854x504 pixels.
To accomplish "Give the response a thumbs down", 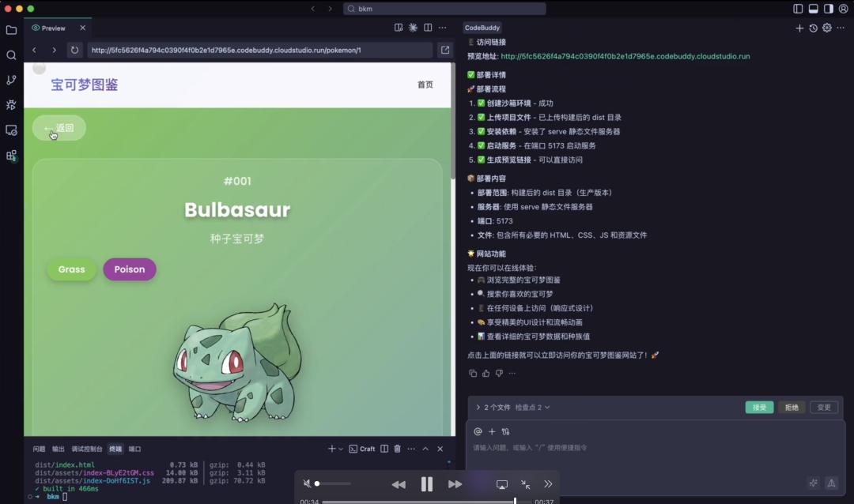I will (499, 374).
